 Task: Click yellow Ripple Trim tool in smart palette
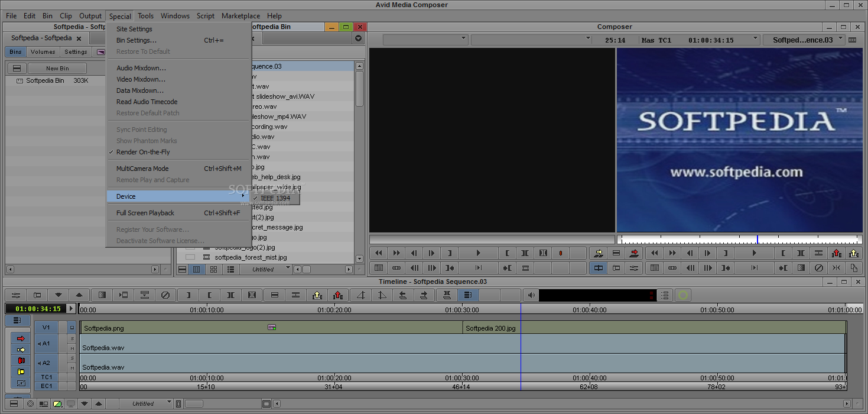click(21, 372)
